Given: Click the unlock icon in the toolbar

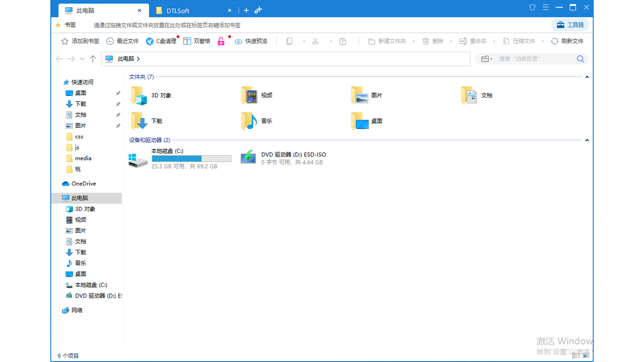Looking at the screenshot, I should (x=221, y=41).
